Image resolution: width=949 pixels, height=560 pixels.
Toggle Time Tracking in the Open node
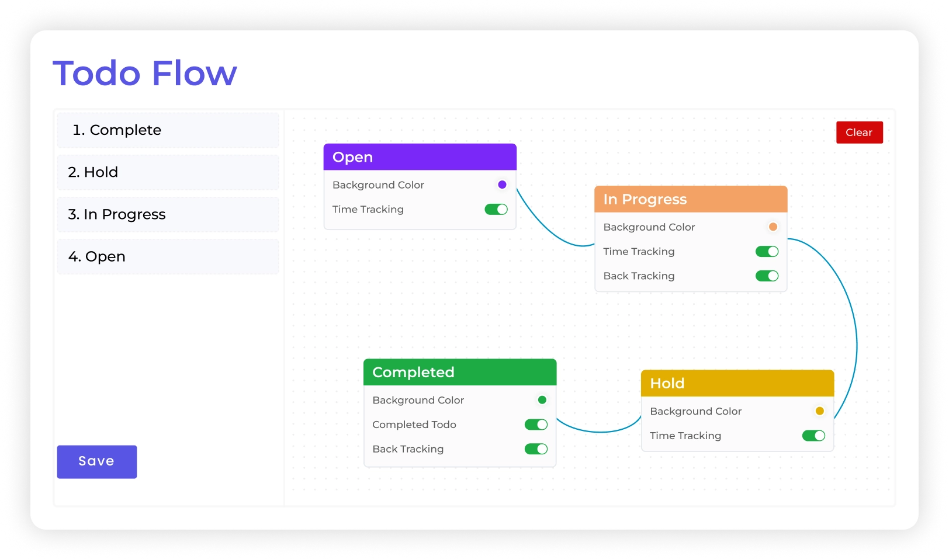pyautogui.click(x=496, y=210)
